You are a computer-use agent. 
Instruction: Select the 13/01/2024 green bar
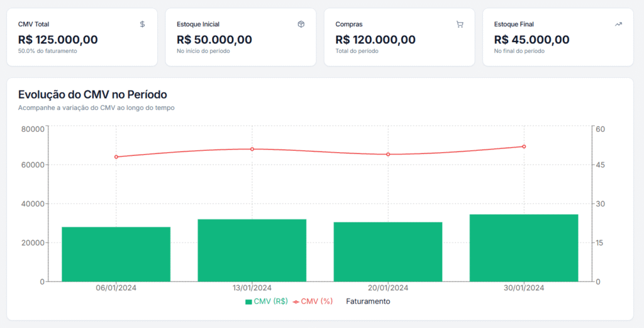tap(252, 250)
